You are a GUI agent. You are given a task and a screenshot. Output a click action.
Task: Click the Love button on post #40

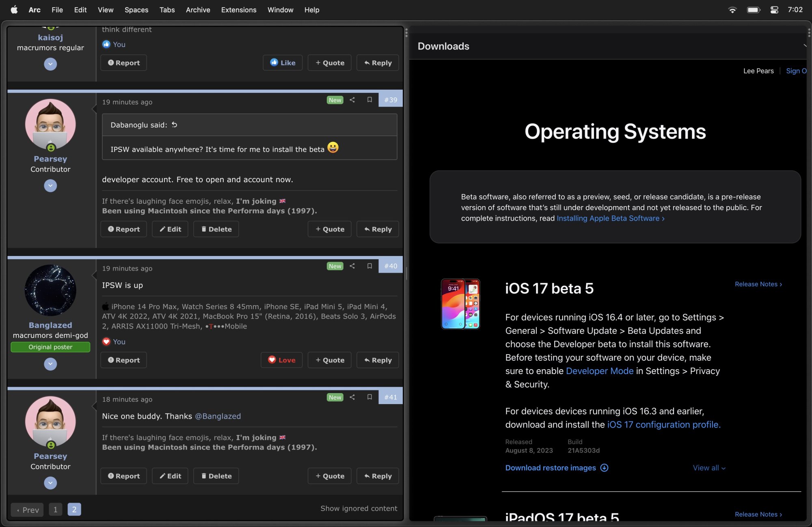[x=281, y=360]
